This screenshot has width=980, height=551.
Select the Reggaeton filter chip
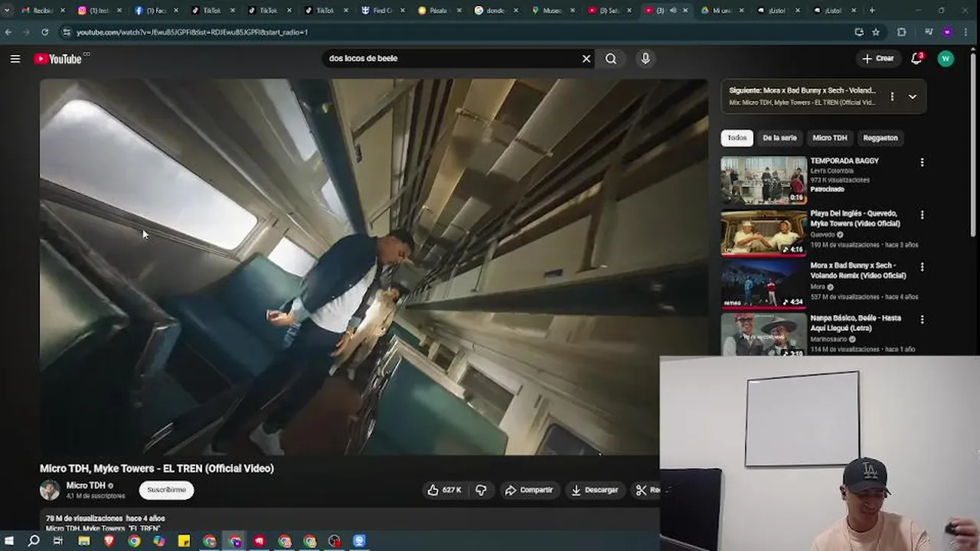[880, 138]
